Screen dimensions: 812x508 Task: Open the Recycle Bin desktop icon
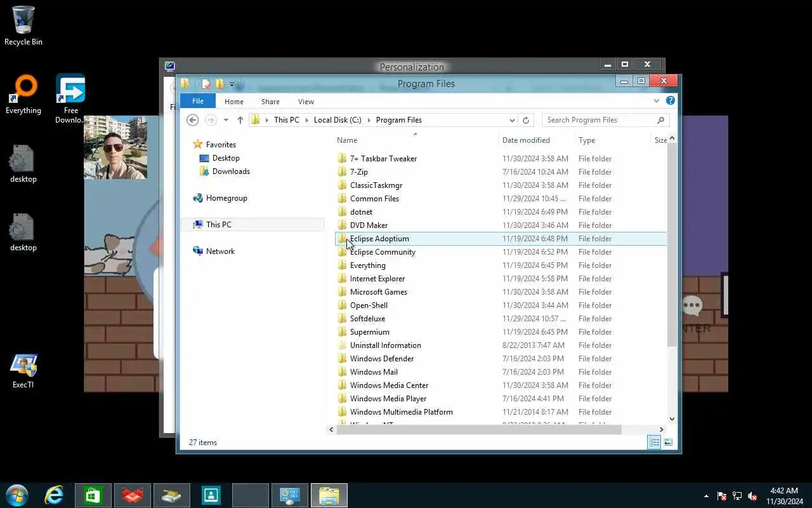(x=23, y=26)
